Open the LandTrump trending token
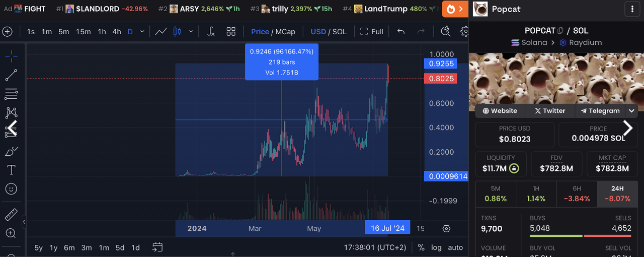Image resolution: width=644 pixels, height=257 pixels. 391,9
